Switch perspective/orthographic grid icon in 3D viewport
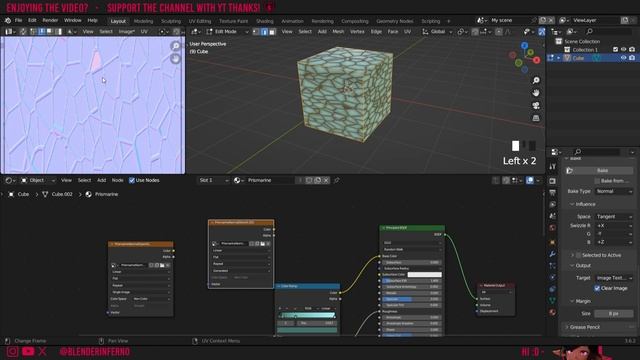The image size is (640, 360). click(x=536, y=118)
